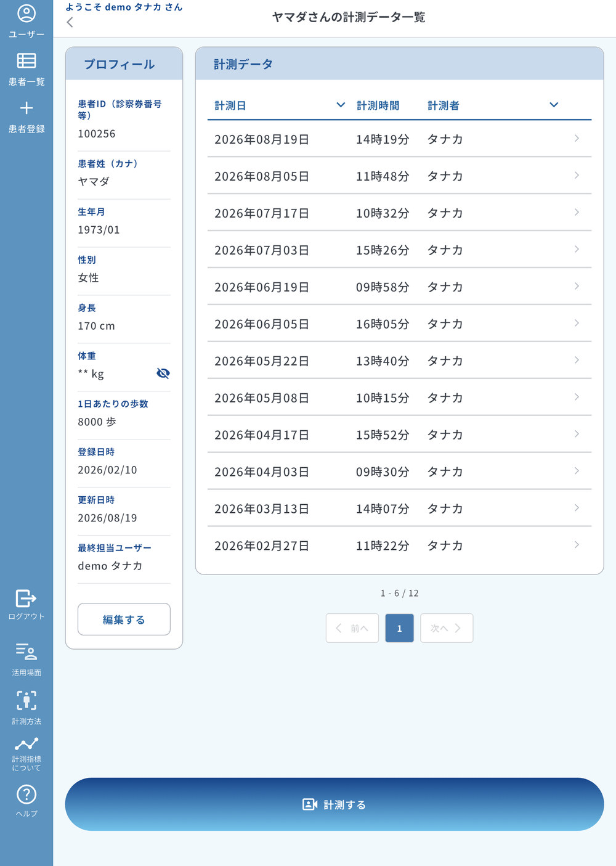Open 2026年06月19日 row arrow
This screenshot has height=866, width=616.
pos(577,287)
